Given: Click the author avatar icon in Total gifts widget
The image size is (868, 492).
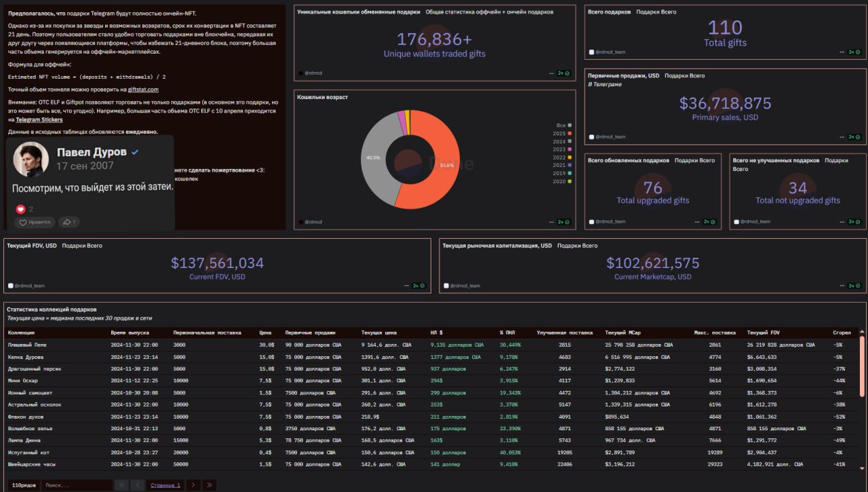Looking at the screenshot, I should (591, 52).
